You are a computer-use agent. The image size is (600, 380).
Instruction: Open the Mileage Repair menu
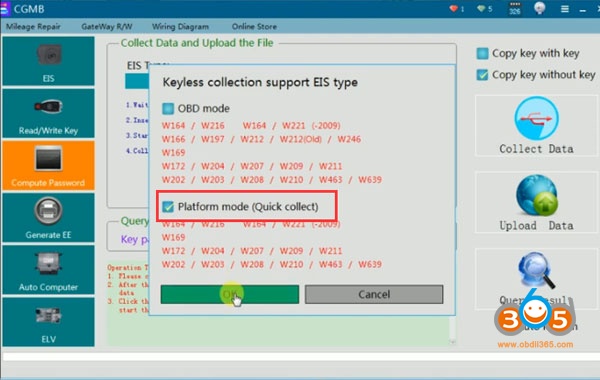point(33,27)
